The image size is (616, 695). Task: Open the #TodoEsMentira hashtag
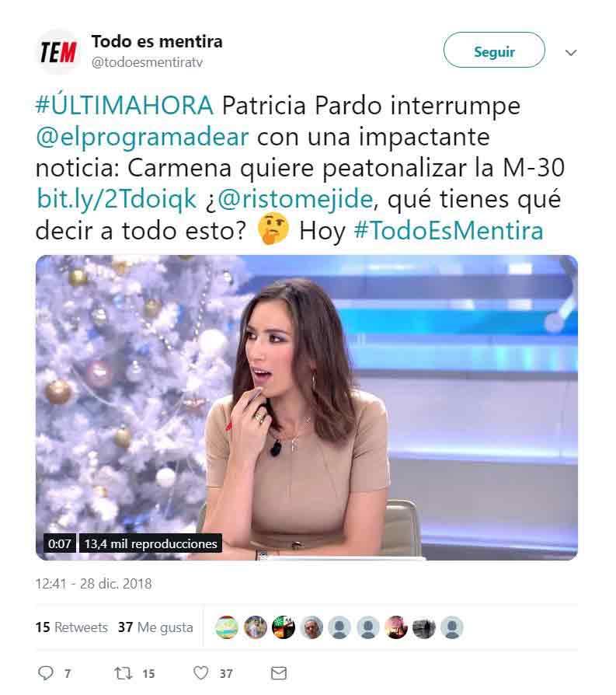(x=449, y=230)
